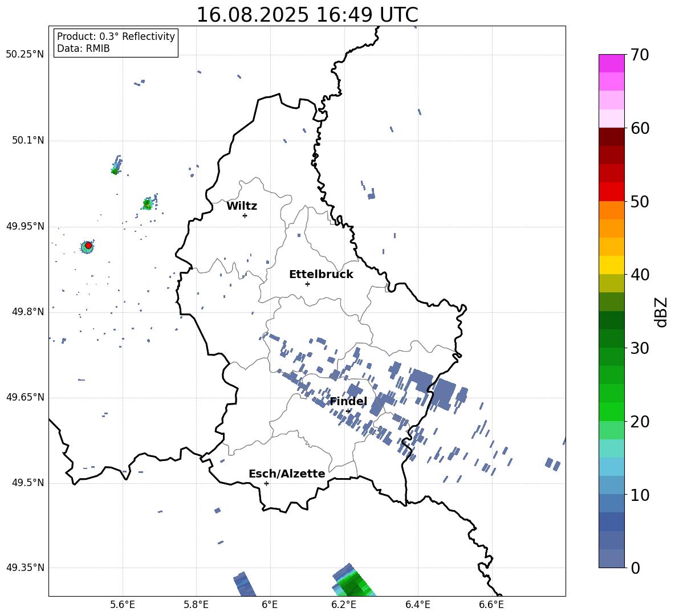Click the "Data: RMIB" label
675x616 pixels.
[83, 48]
